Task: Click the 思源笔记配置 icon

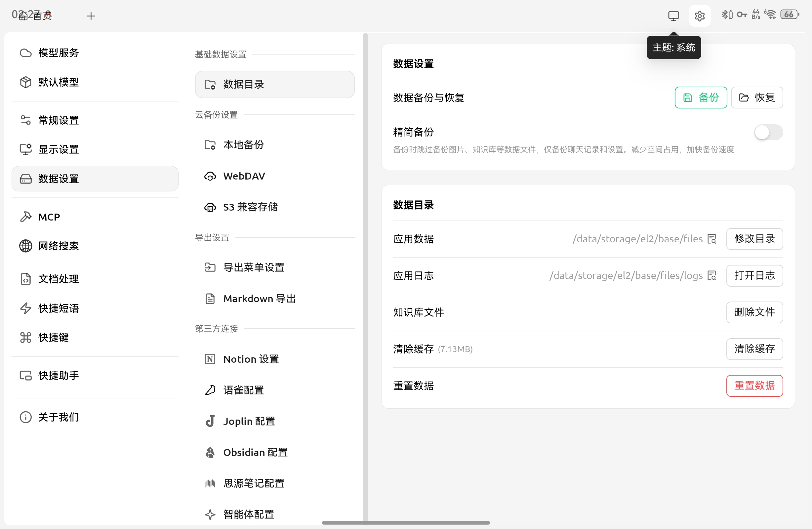Action: tap(210, 483)
